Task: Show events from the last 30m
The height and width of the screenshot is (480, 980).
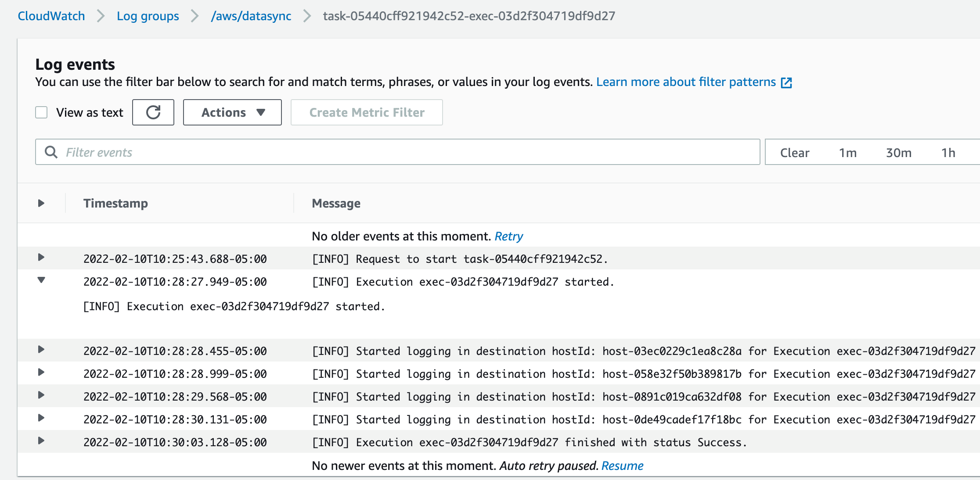Action: [x=898, y=152]
